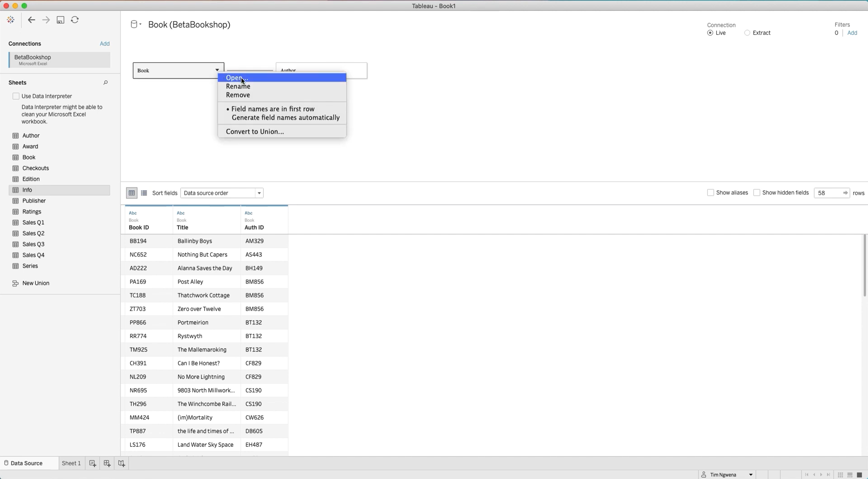Select the BetaBookshop connection
Screen dimensions: 868x479
tap(59, 60)
